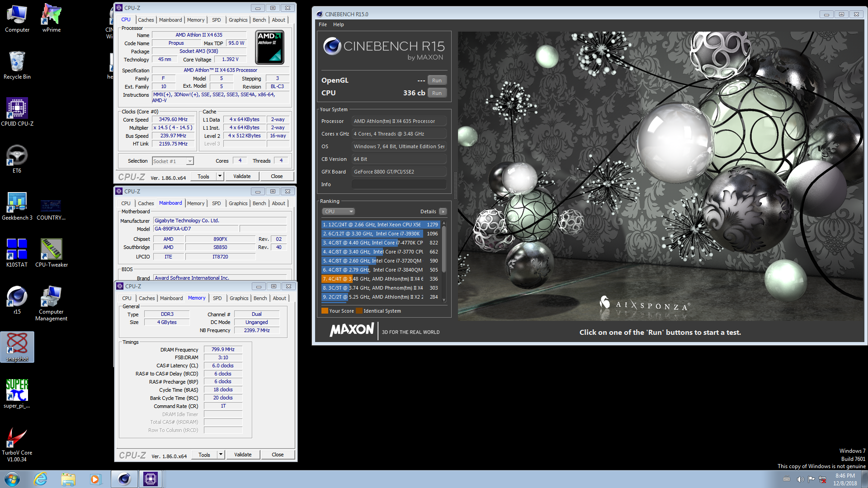868x488 pixels.
Task: Click the ranking list scrollbar thumb
Action: pyautogui.click(x=444, y=249)
